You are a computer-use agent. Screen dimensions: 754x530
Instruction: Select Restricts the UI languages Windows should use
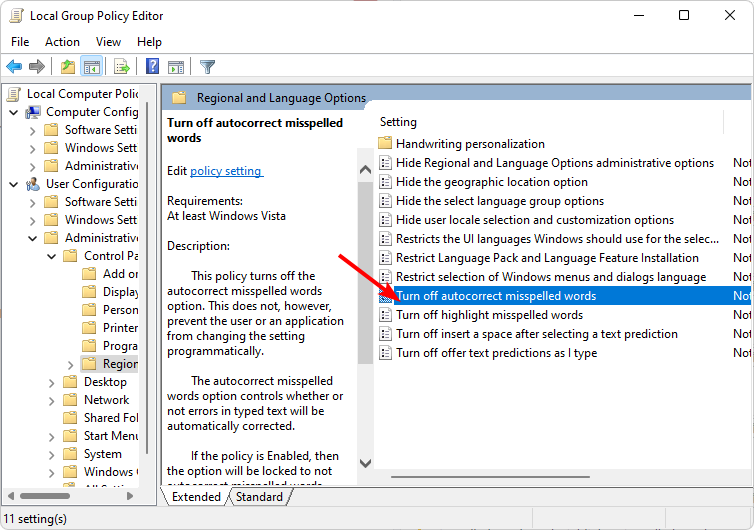pos(557,239)
